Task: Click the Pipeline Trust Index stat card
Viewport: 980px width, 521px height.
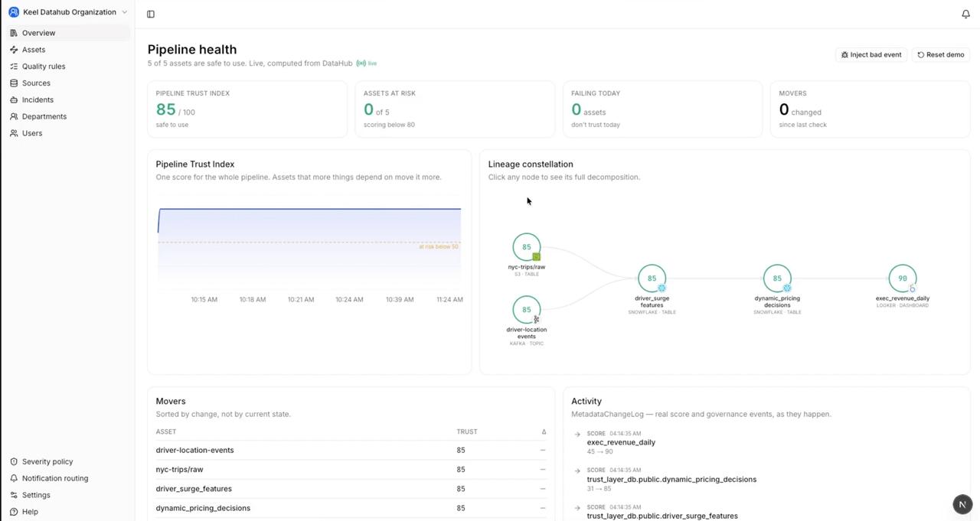Action: pos(247,109)
